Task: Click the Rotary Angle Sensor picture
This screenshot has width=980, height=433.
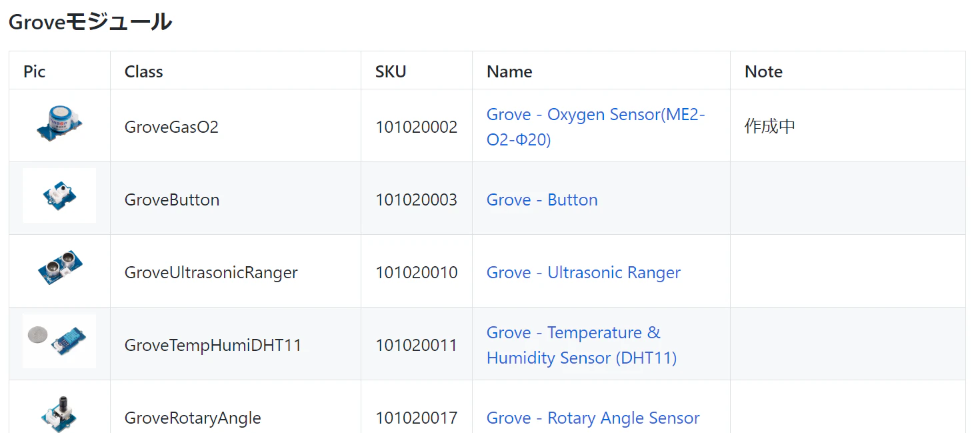Action: point(59,410)
